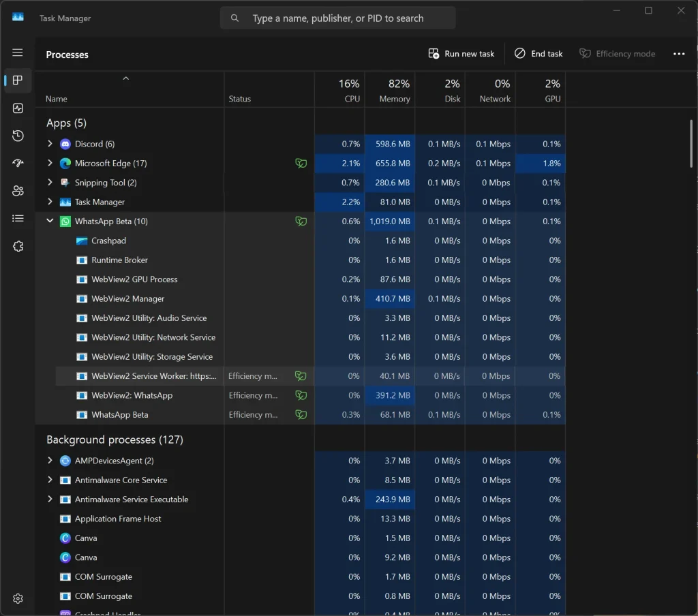698x616 pixels.
Task: Click the Run new task button
Action: point(461,54)
